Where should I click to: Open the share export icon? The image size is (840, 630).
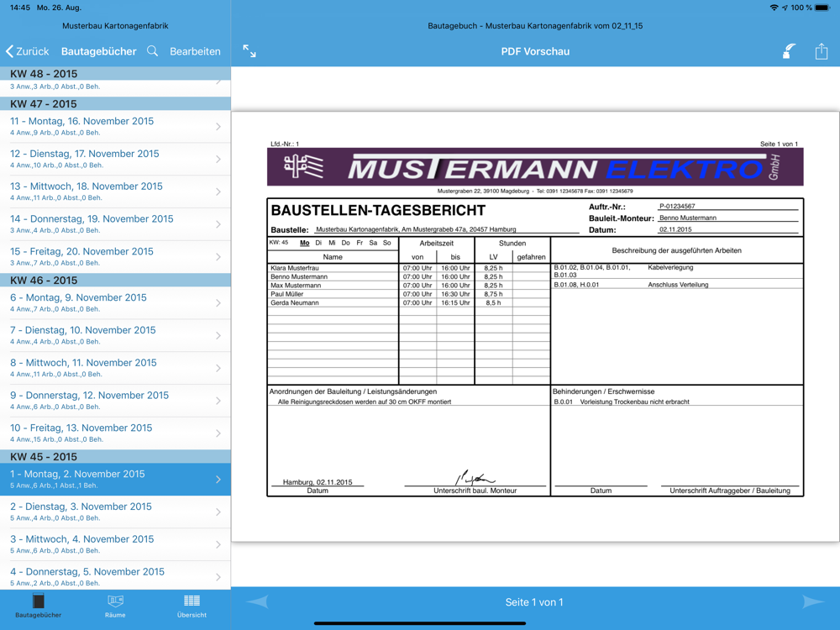822,51
